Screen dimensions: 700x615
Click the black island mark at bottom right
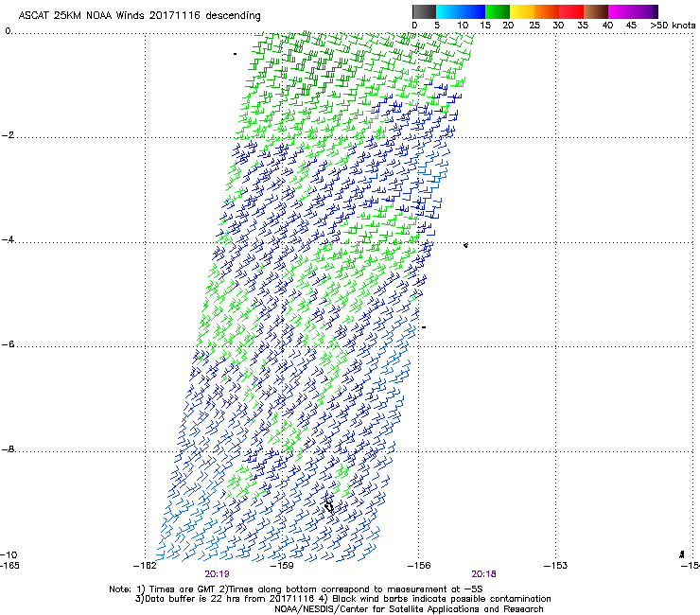[682, 554]
